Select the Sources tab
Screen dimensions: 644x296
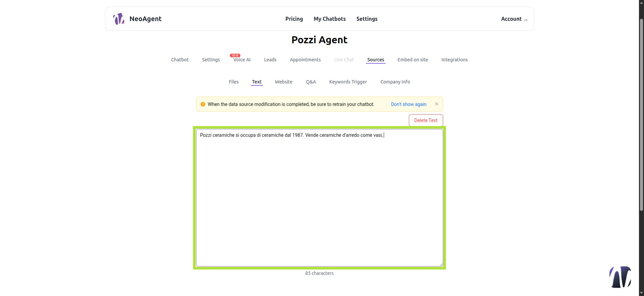pos(376,60)
